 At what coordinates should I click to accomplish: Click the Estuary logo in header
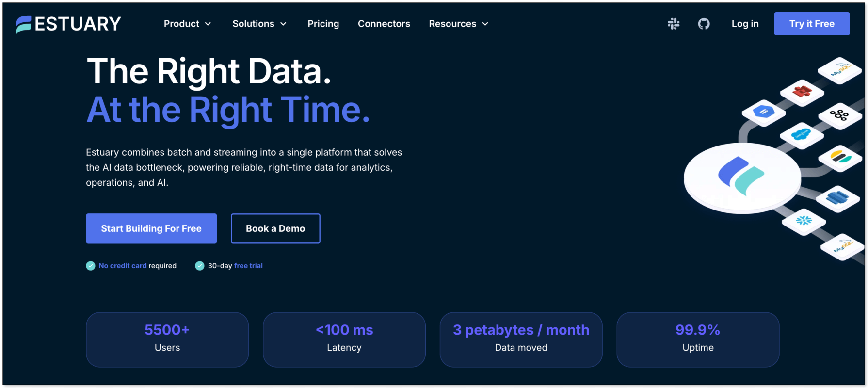(68, 24)
